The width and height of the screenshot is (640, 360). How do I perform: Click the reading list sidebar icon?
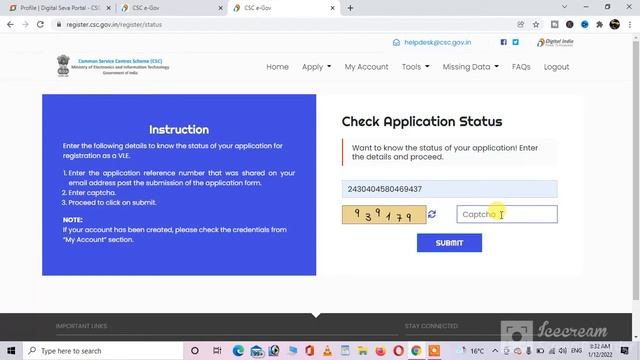click(x=554, y=24)
